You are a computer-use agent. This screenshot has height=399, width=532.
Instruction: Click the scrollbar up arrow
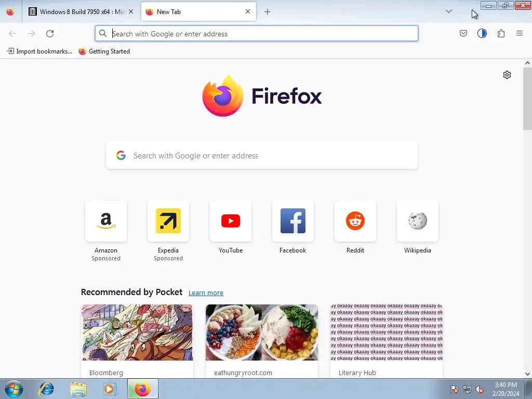527,63
